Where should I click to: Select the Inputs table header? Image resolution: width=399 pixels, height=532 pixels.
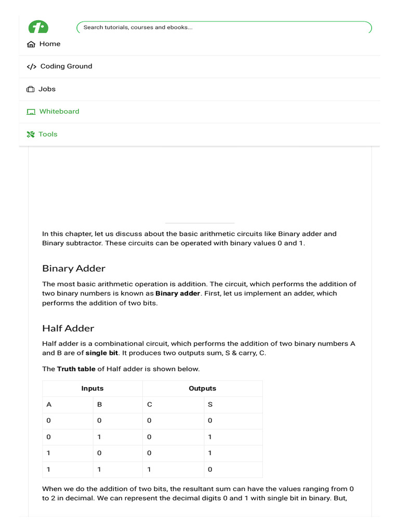tap(92, 389)
